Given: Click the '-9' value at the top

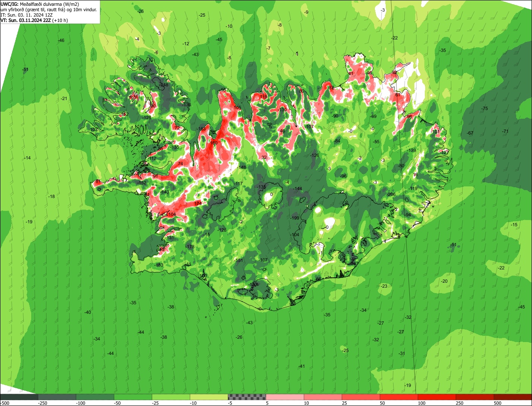Looking at the screenshot, I should coord(306,12).
